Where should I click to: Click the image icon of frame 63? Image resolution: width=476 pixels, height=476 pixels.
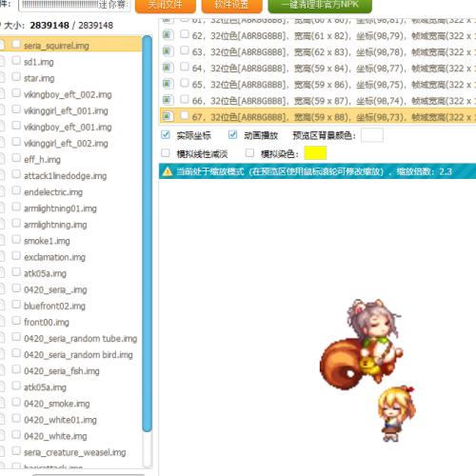coord(168,51)
